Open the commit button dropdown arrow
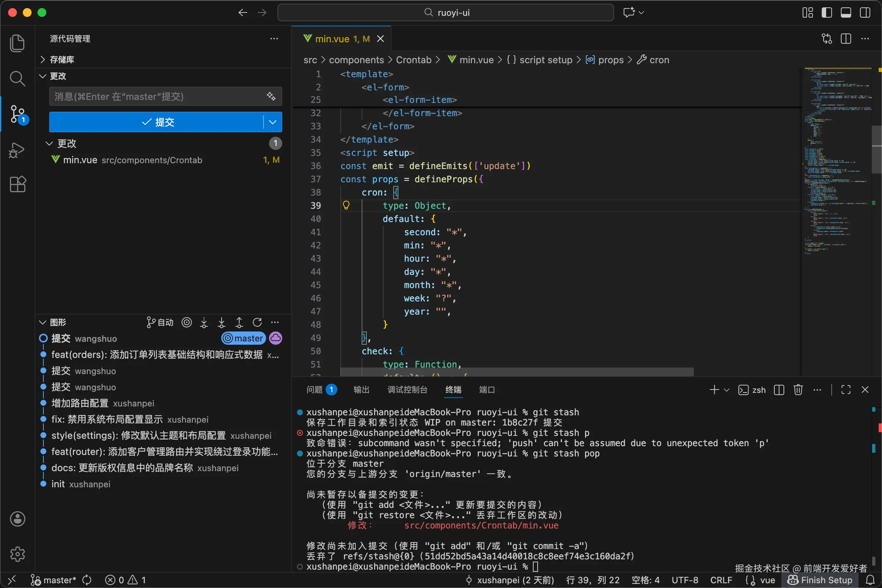882x588 pixels. pyautogui.click(x=273, y=122)
